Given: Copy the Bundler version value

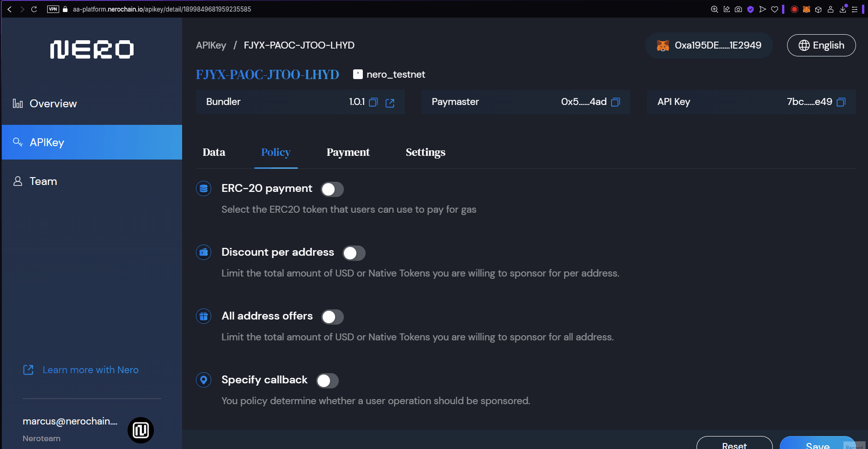Looking at the screenshot, I should (x=373, y=102).
